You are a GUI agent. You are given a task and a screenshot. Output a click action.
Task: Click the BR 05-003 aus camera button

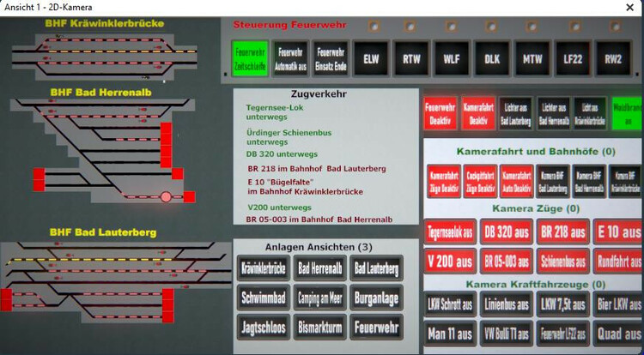tap(507, 262)
